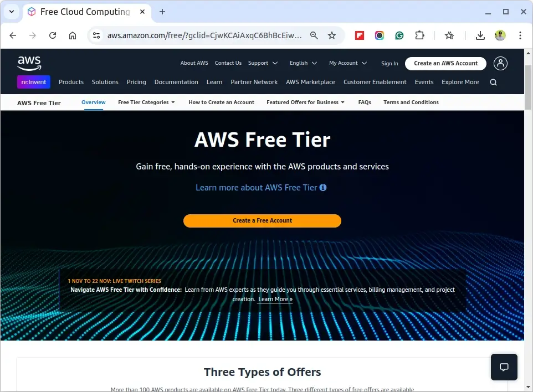Expand Featured Offers for Business dropdown
The image size is (533, 392).
[305, 102]
